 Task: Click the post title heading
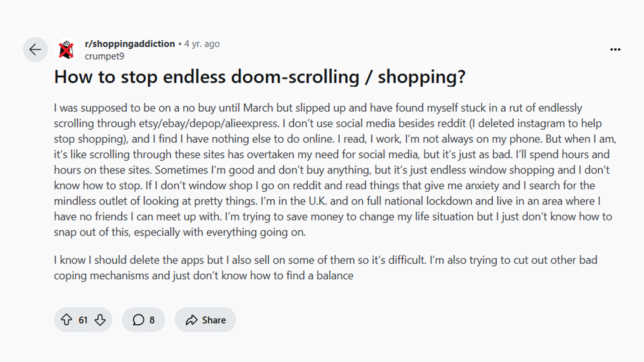coord(260,77)
